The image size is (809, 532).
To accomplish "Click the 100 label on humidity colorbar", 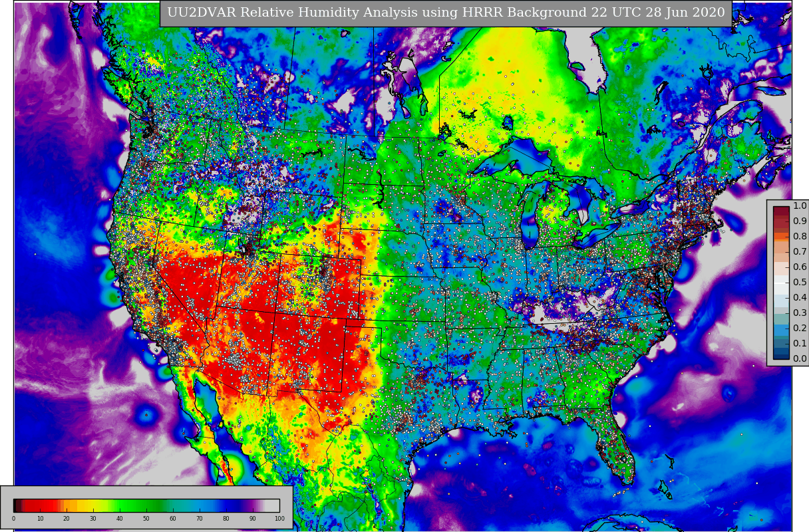I will tap(279, 519).
